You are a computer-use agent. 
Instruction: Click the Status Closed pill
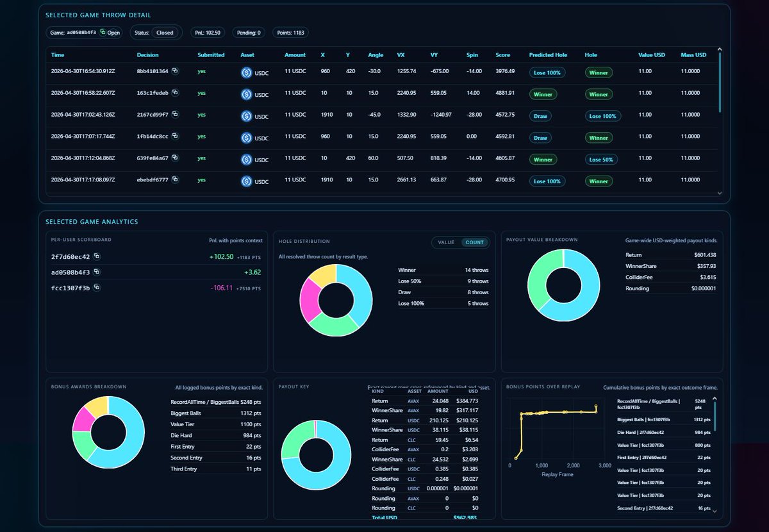[165, 32]
